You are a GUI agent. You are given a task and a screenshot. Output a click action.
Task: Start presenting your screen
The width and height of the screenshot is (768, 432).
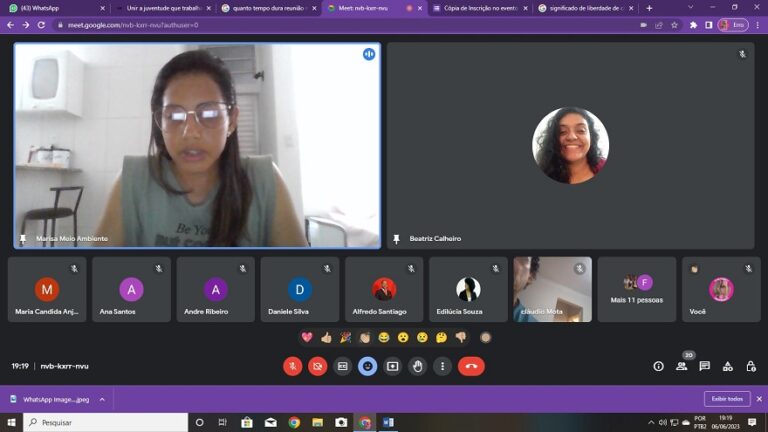point(392,366)
